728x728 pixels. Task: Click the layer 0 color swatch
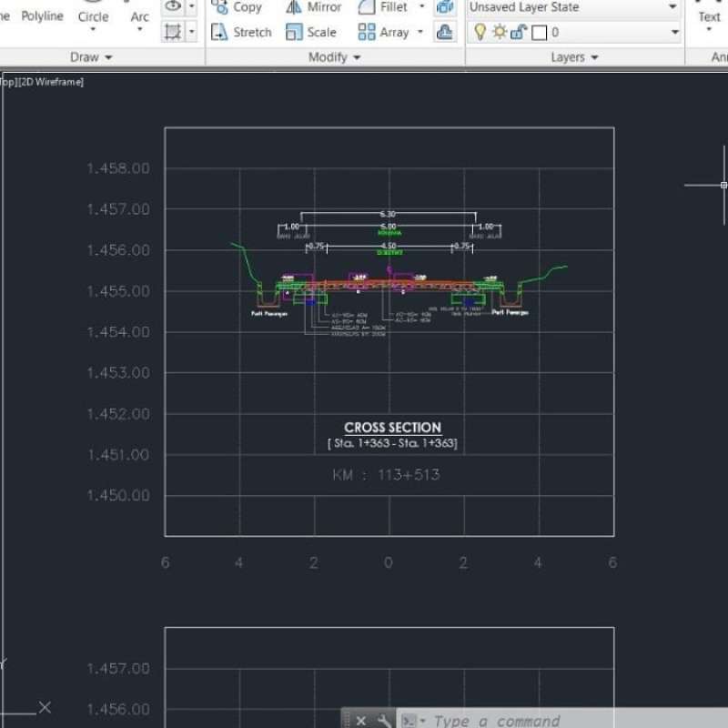coord(539,33)
